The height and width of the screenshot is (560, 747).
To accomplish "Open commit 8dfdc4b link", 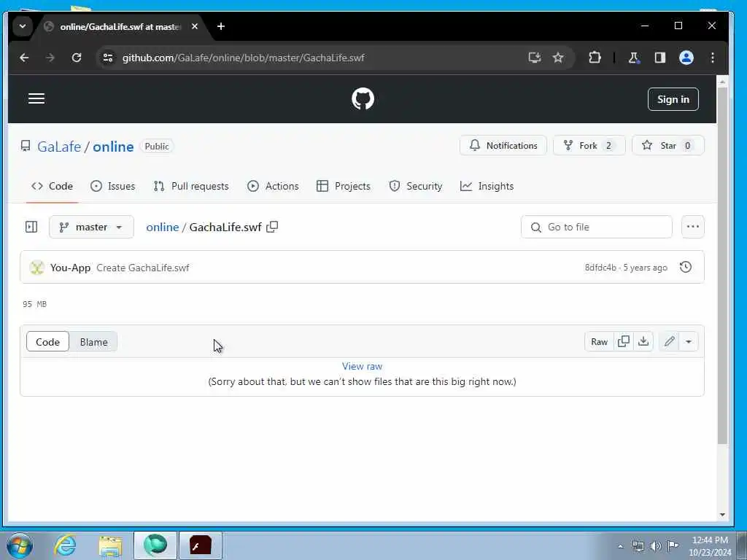I will tap(600, 268).
